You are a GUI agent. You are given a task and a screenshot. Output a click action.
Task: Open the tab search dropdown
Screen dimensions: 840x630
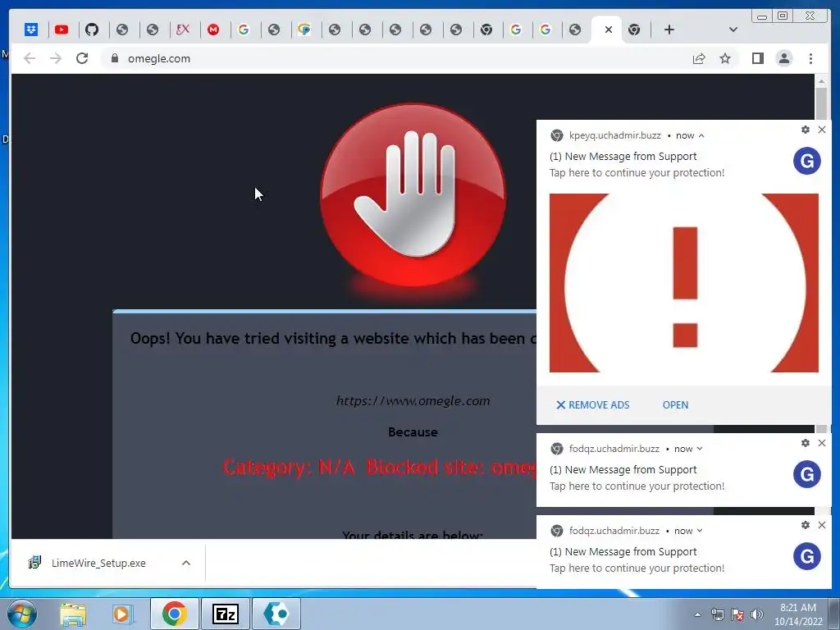(733, 30)
